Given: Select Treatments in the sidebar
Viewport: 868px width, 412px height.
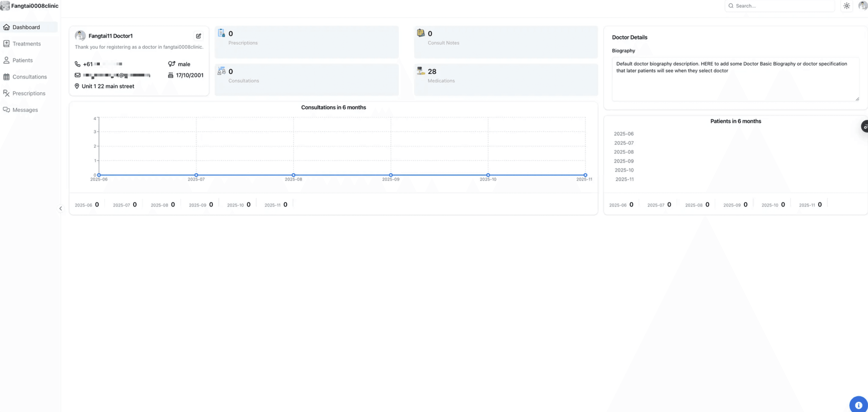Looking at the screenshot, I should tap(27, 43).
